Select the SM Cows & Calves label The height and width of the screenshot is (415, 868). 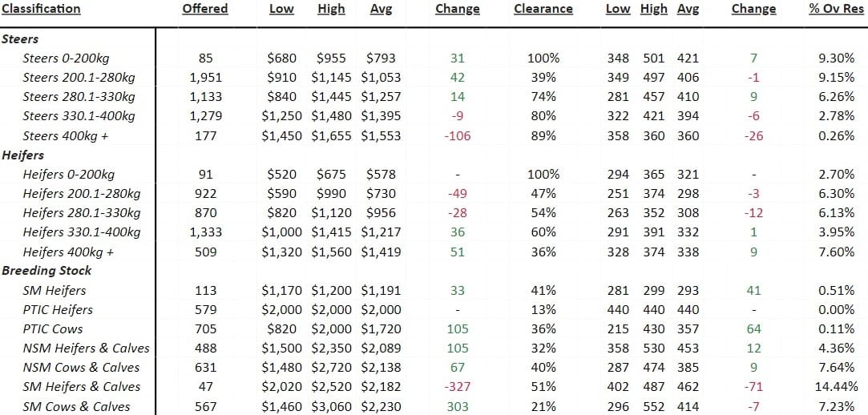[x=76, y=407]
